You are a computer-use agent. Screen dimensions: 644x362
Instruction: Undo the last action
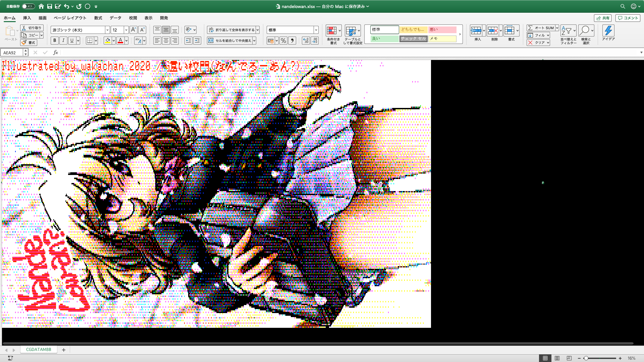(x=66, y=6)
